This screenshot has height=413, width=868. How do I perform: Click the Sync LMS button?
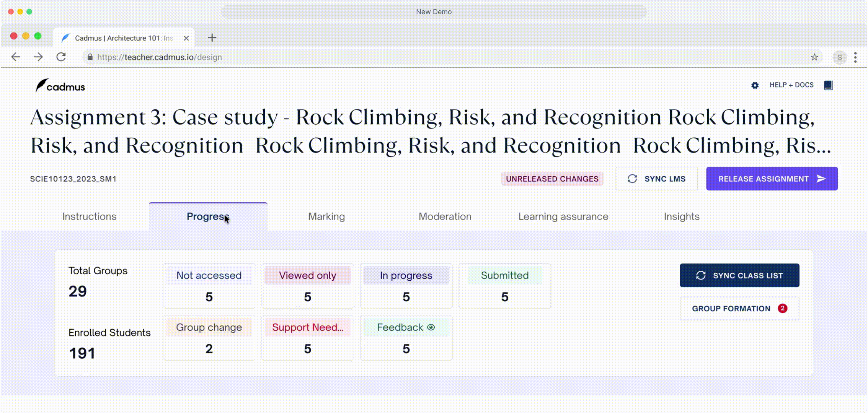coord(656,179)
